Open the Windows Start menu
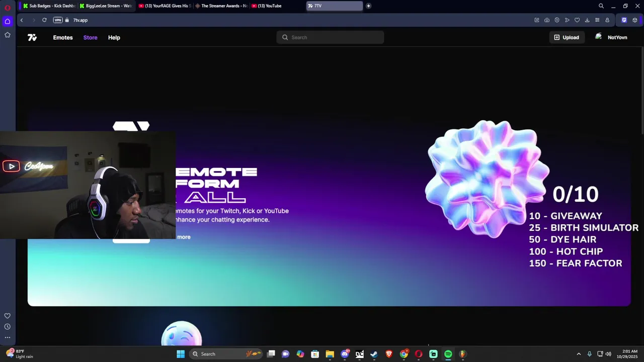 [181, 354]
